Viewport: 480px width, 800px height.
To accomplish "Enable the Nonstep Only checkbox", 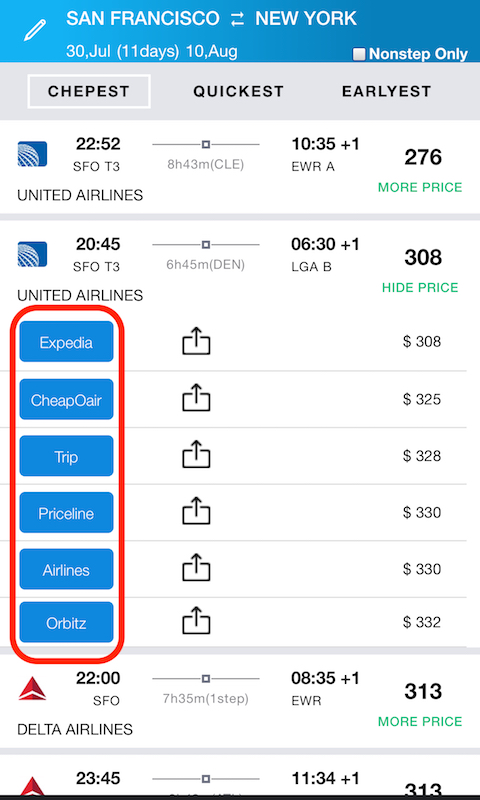I will click(359, 54).
